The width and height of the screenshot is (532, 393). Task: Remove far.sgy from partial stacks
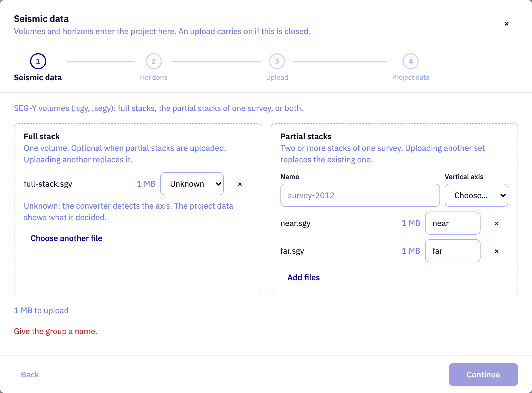tap(496, 251)
